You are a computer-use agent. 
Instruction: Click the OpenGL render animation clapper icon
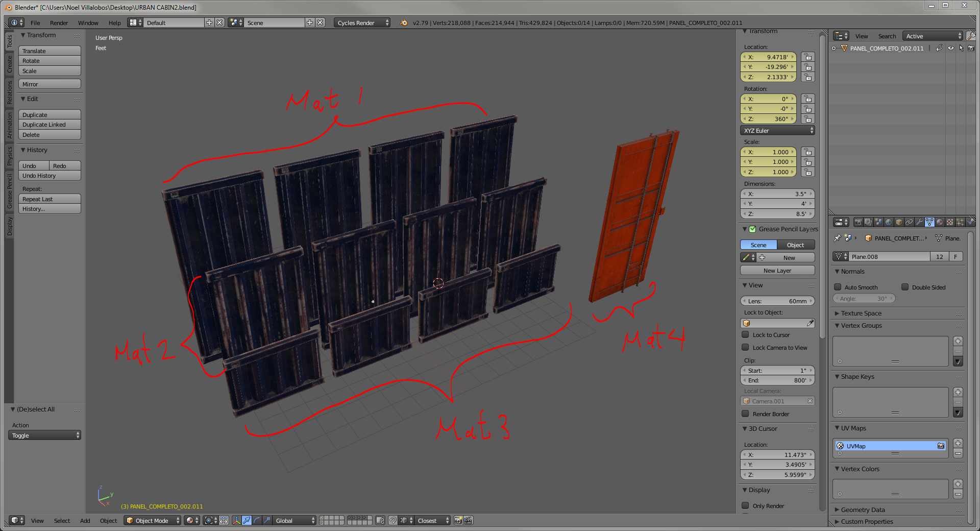click(468, 520)
